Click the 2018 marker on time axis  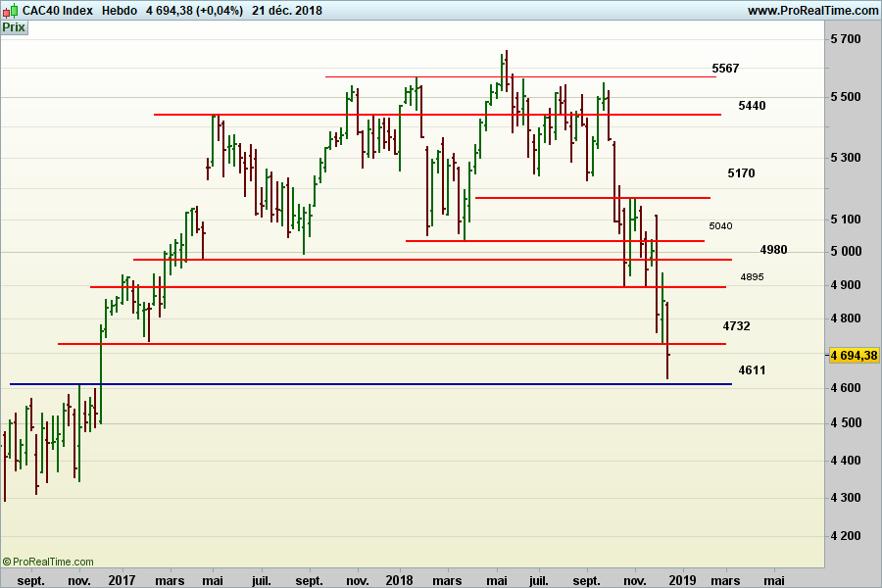pos(400,580)
